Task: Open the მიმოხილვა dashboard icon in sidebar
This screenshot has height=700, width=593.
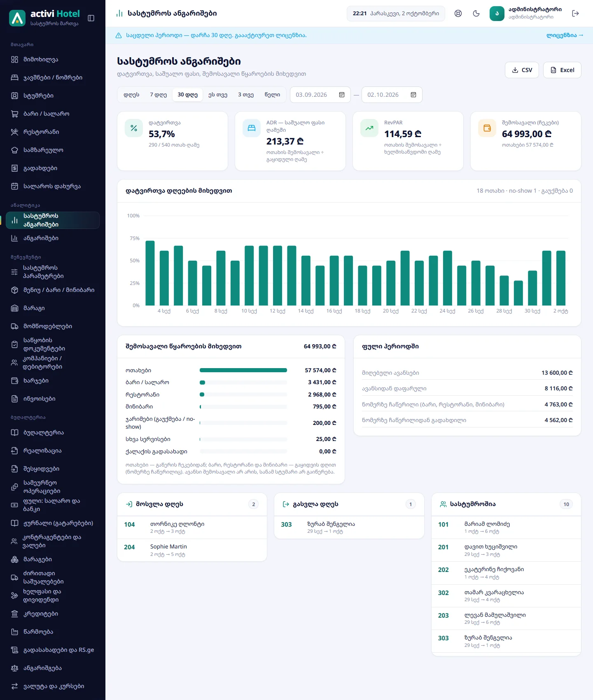Action: click(x=14, y=59)
